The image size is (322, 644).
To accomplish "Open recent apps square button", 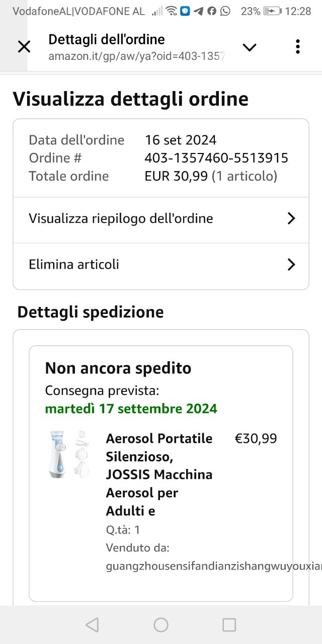I will pos(229,625).
